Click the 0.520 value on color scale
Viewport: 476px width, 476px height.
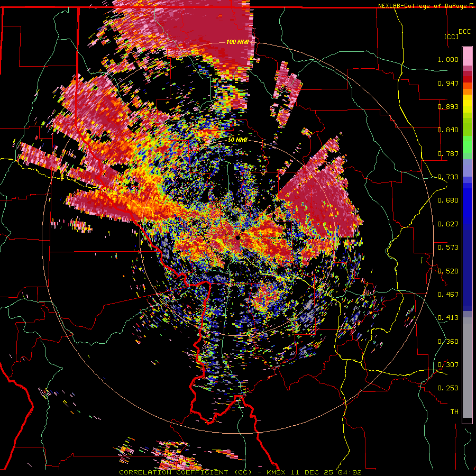pos(448,271)
